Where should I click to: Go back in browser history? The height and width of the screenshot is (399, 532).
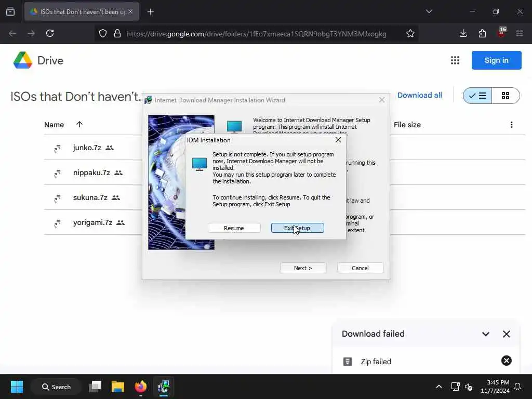pos(12,33)
